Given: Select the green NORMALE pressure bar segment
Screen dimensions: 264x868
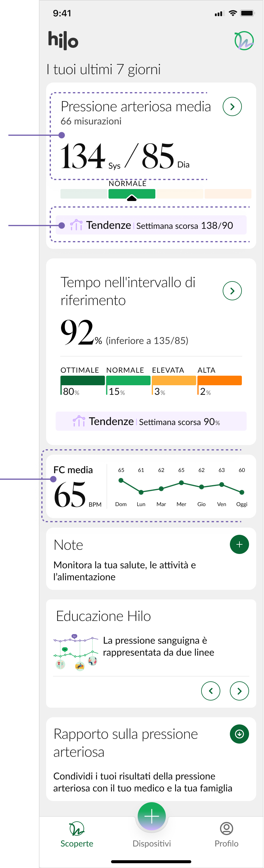Looking at the screenshot, I should pos(132,194).
